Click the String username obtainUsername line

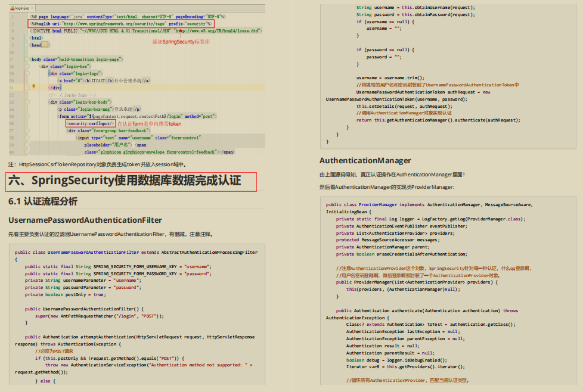[x=415, y=7]
